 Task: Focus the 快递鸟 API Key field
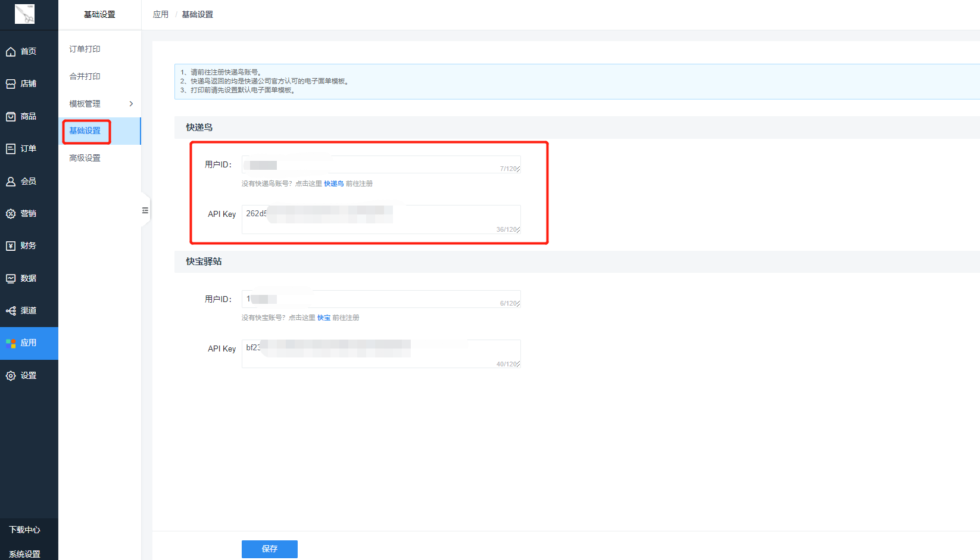(381, 219)
